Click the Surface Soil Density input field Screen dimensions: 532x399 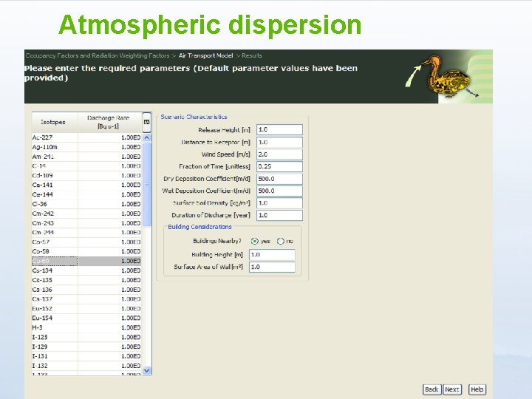coord(279,203)
